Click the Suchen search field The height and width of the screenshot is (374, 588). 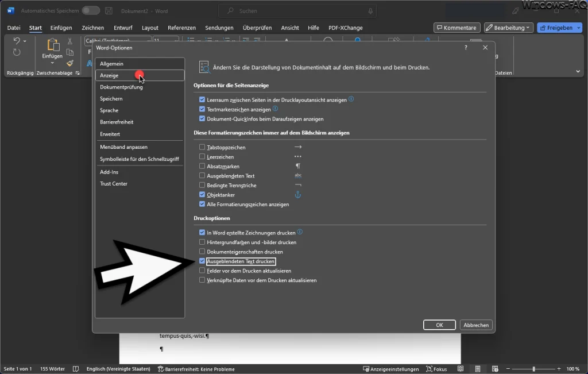[x=297, y=11]
